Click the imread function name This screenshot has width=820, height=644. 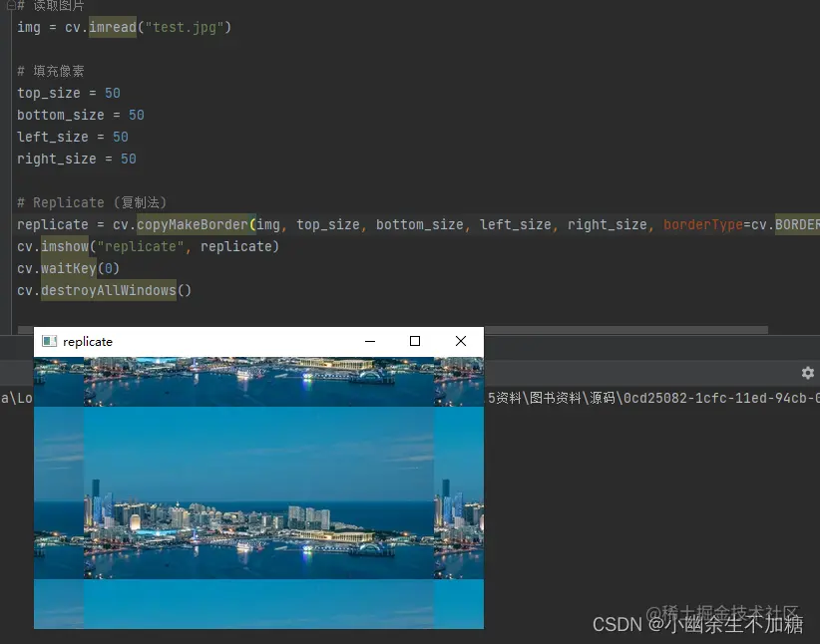tap(113, 27)
